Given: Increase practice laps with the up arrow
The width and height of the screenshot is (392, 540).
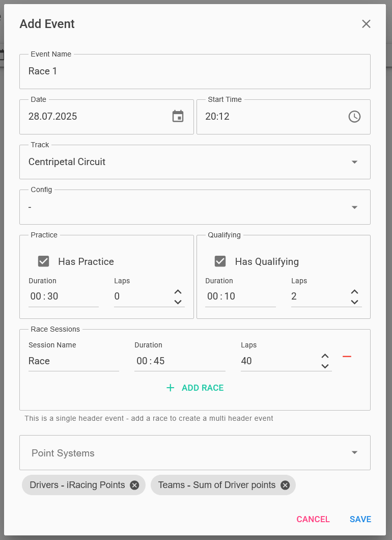Looking at the screenshot, I should point(178,292).
